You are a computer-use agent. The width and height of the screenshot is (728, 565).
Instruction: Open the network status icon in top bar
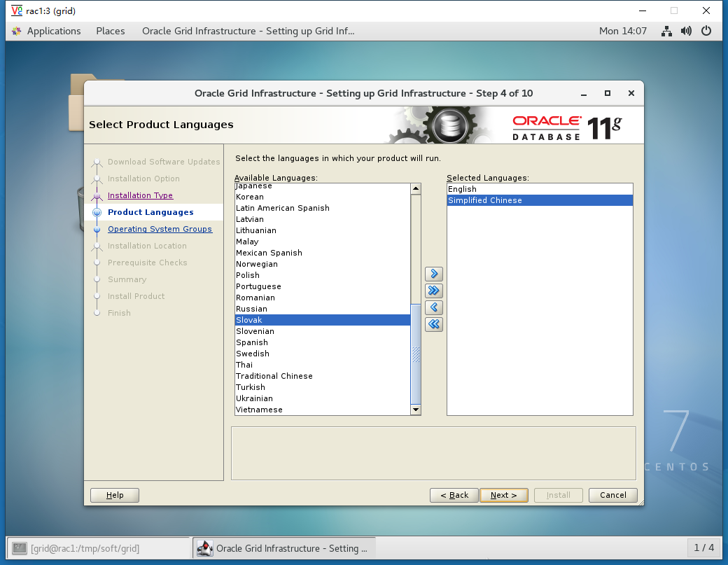[666, 31]
